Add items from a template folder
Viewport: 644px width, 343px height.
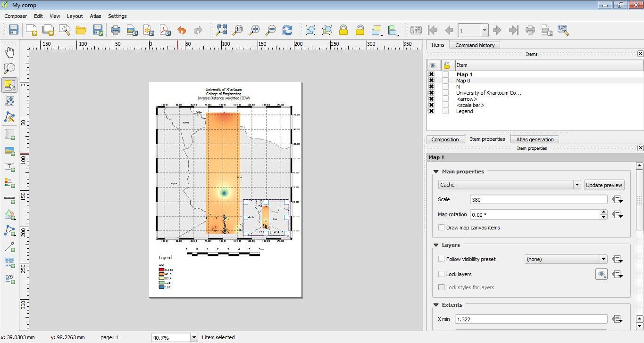(81, 30)
